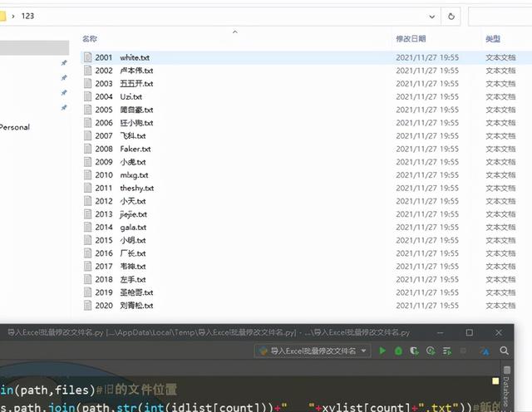Screen dimensions: 532x412
Task: Select file 2012 小天.txt
Action: point(121,201)
